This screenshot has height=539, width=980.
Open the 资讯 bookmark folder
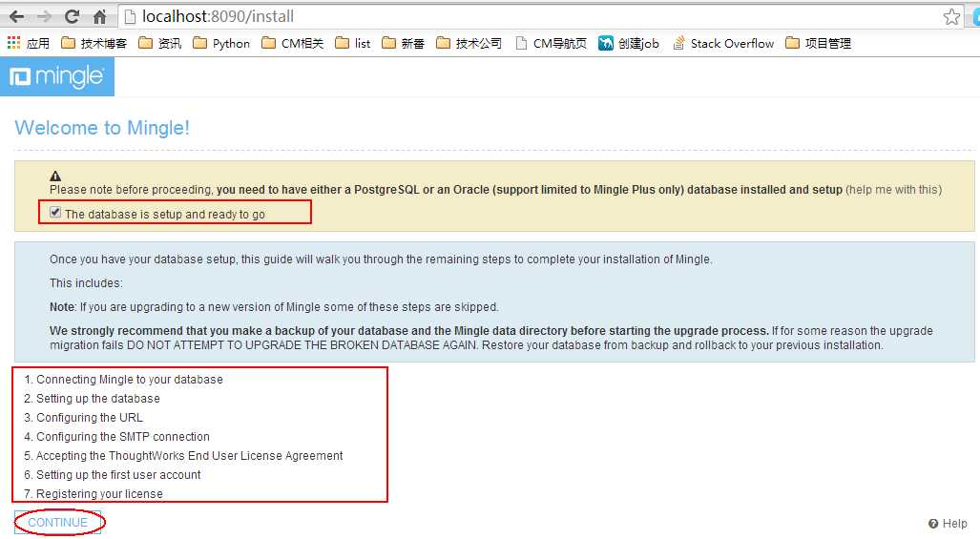tap(160, 43)
